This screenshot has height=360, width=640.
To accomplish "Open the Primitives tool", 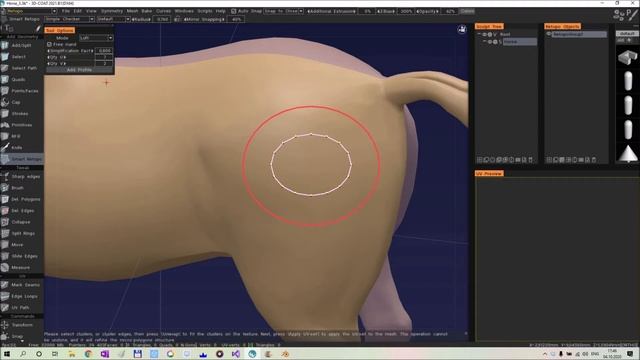I will (x=22, y=125).
